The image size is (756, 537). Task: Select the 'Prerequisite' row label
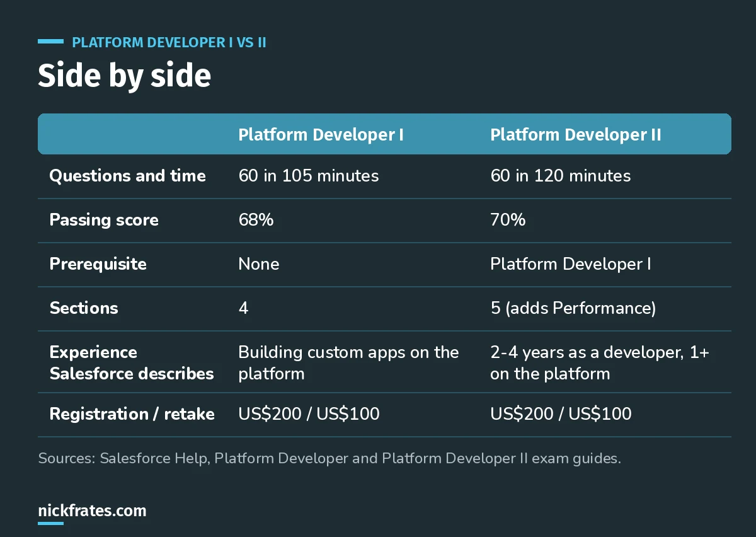pyautogui.click(x=98, y=263)
